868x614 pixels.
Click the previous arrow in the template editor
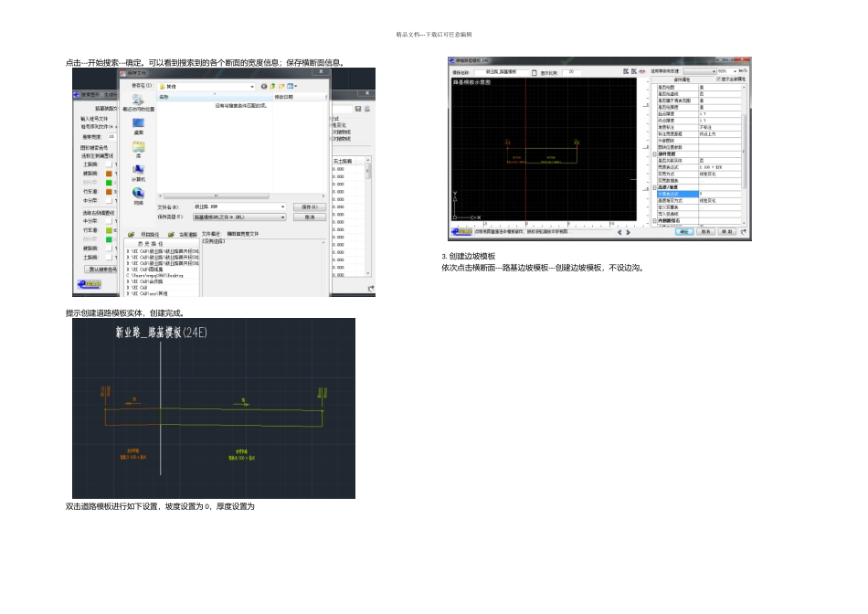[x=619, y=232]
